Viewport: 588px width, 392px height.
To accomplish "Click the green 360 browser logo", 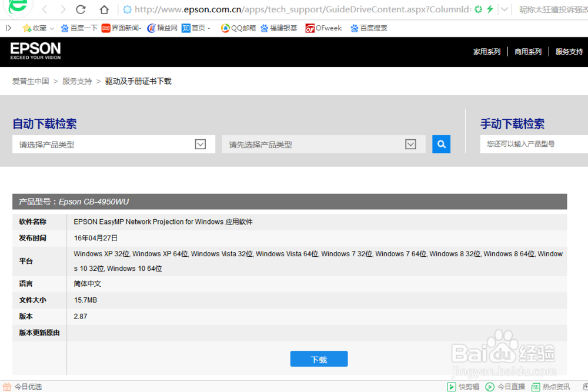I will click(17, 6).
